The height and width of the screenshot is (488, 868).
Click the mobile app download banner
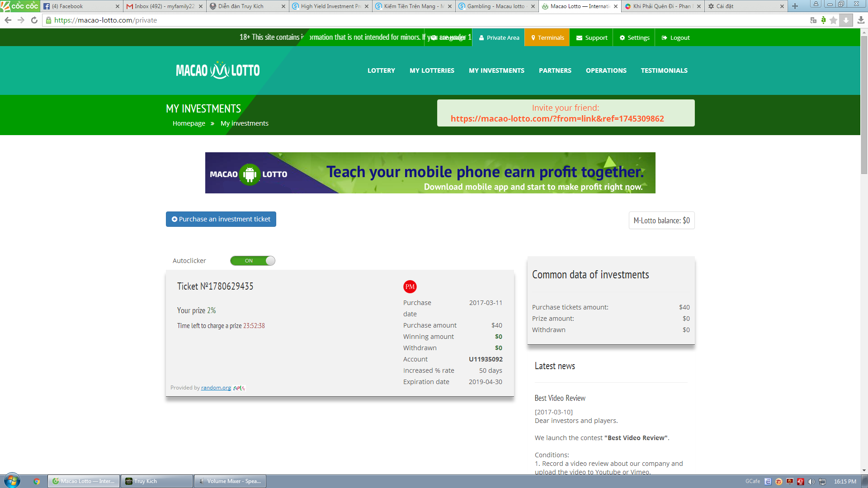click(x=430, y=173)
